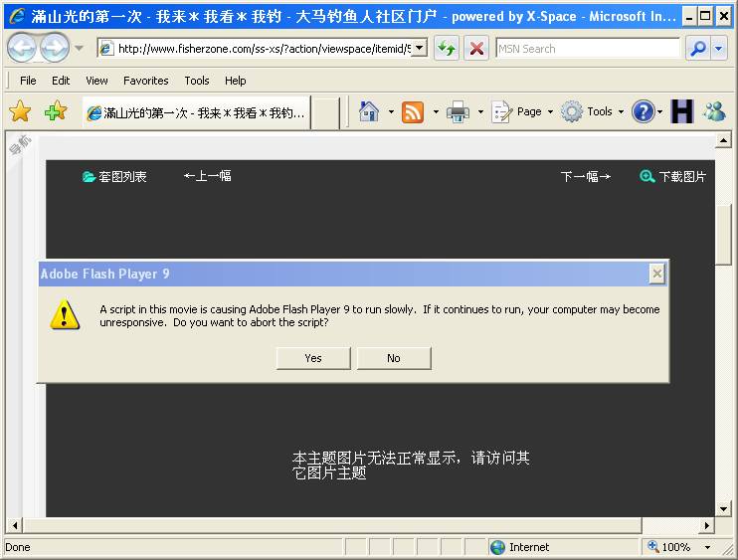Viewport: 738px width, 560px height.
Task: Select the 滿山光的第一次 browser tab
Action: (196, 113)
